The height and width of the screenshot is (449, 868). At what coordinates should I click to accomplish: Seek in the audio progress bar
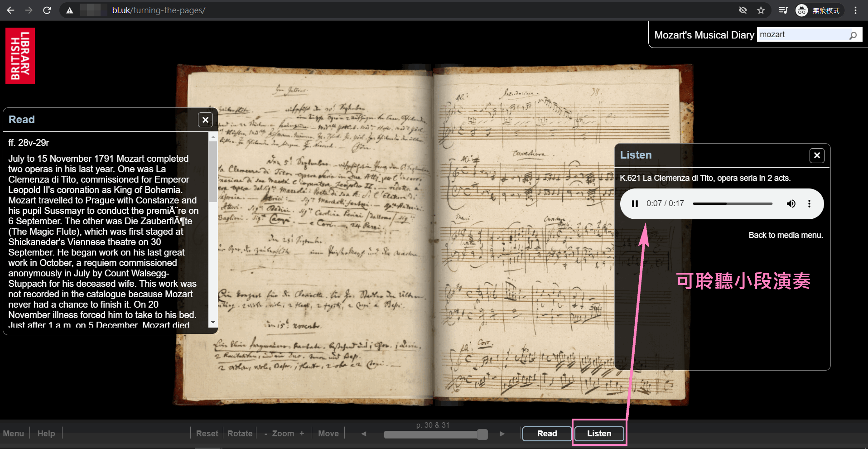(733, 203)
